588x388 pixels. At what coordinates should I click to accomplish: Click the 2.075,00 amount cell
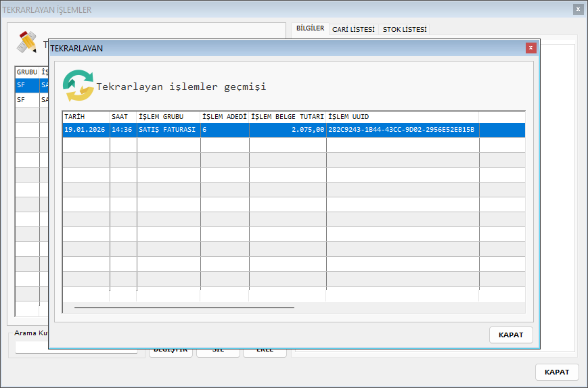[287, 130]
